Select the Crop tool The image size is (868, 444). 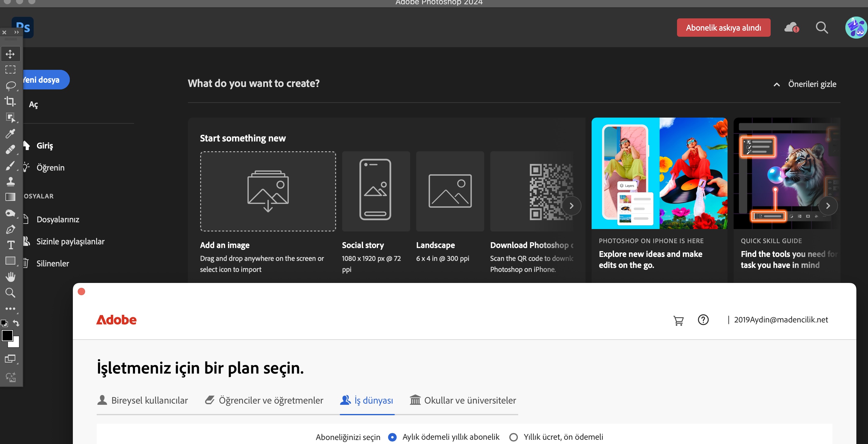(x=10, y=101)
